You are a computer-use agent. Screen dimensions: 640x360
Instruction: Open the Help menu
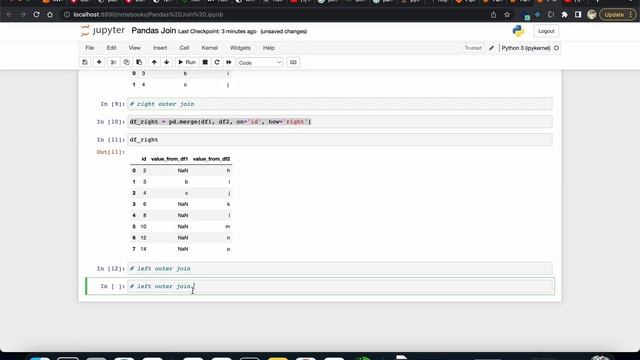(x=269, y=48)
